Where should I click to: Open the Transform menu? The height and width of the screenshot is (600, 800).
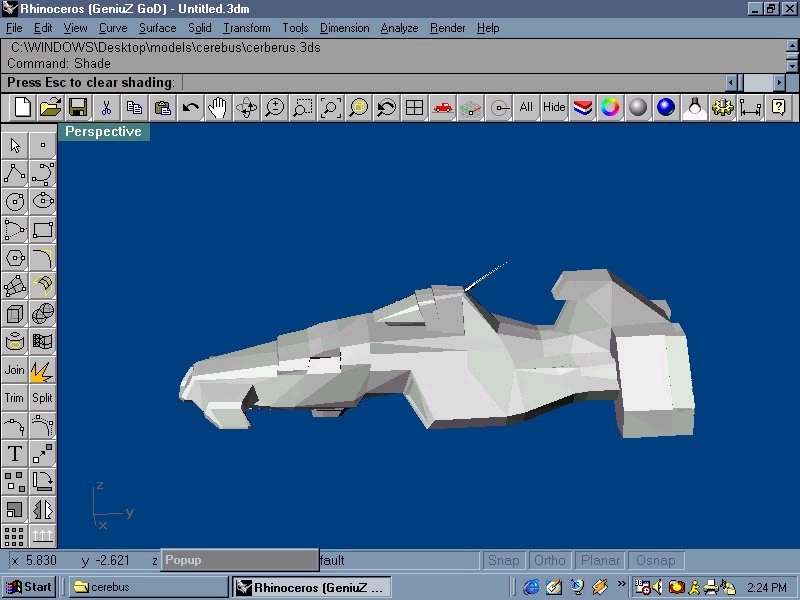[x=246, y=28]
